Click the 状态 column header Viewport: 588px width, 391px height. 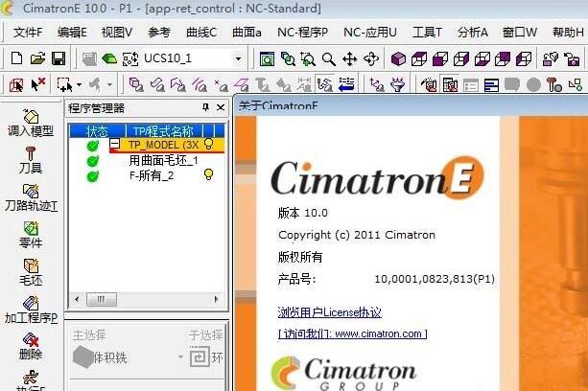[x=97, y=131]
